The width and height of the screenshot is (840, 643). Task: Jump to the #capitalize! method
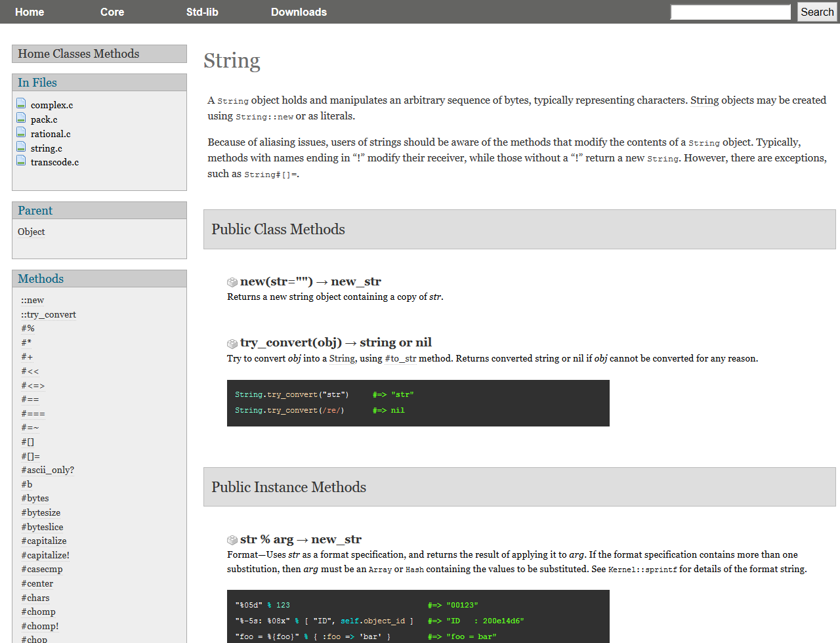pyautogui.click(x=45, y=555)
